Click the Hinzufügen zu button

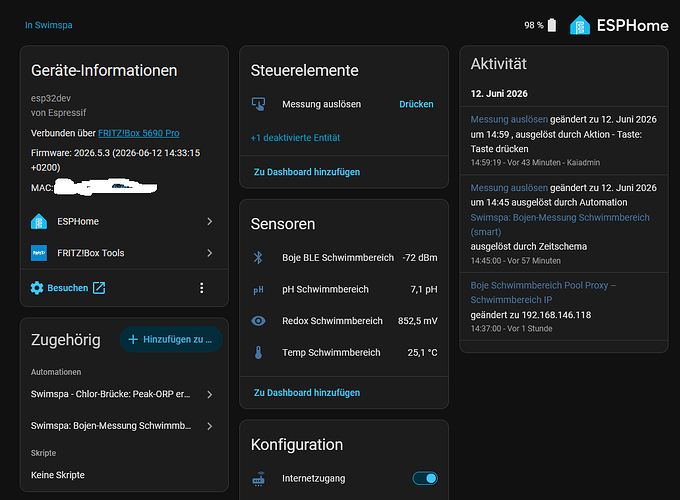(x=171, y=340)
